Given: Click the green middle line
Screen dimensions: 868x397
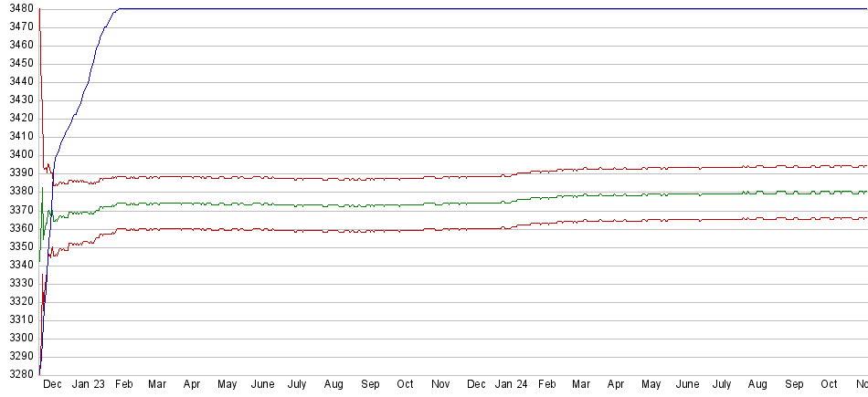Looking at the screenshot, I should (x=365, y=204).
